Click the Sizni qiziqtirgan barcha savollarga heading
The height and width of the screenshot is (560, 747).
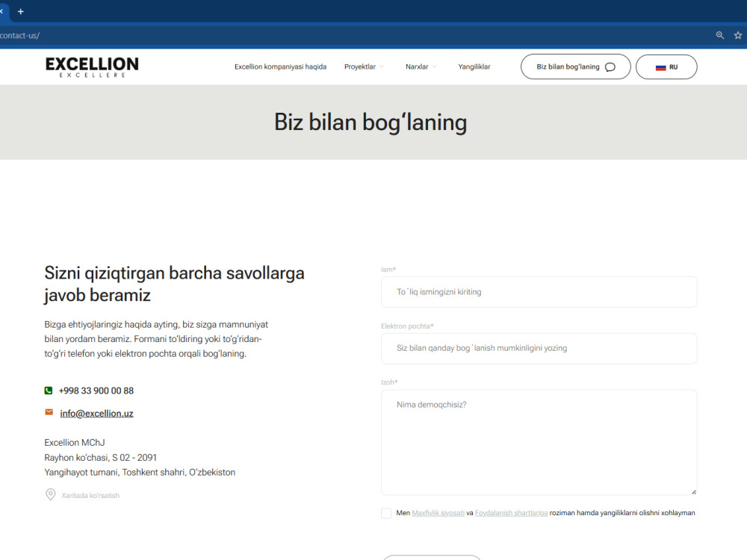174,284
